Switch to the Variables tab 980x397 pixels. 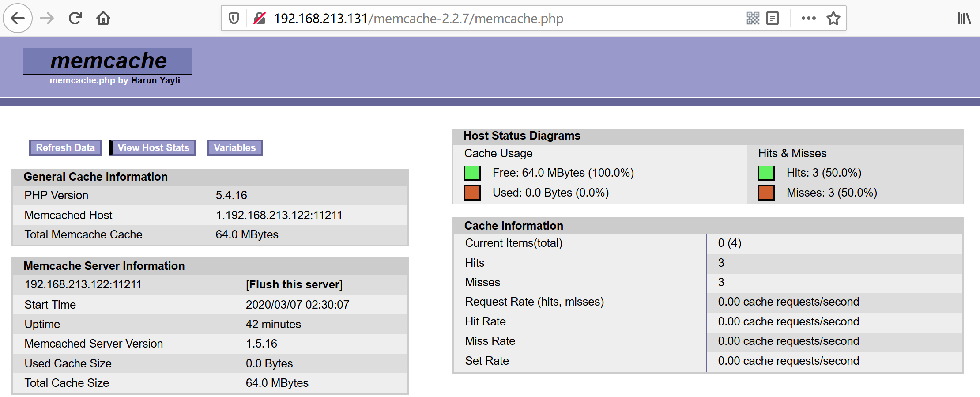click(x=235, y=147)
